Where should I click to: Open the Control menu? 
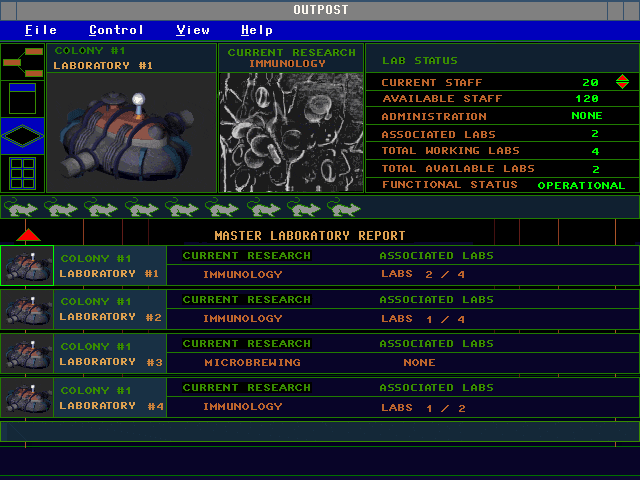[x=116, y=30]
